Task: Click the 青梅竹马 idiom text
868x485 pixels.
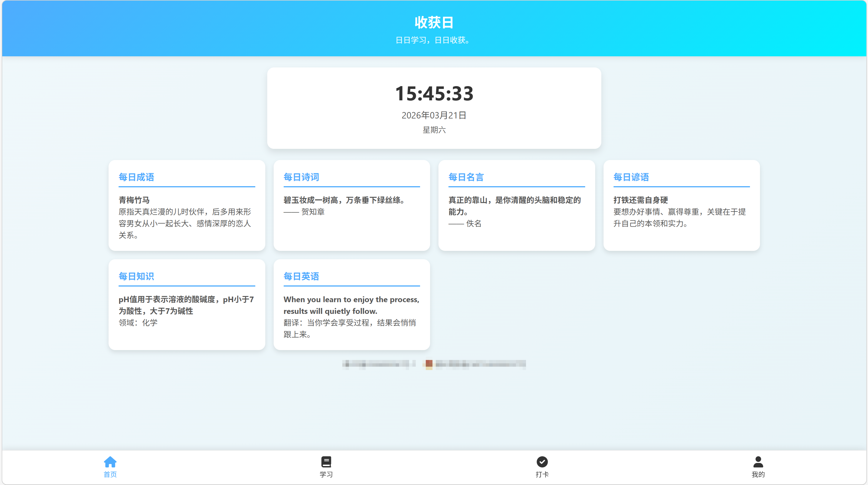Action: (134, 200)
